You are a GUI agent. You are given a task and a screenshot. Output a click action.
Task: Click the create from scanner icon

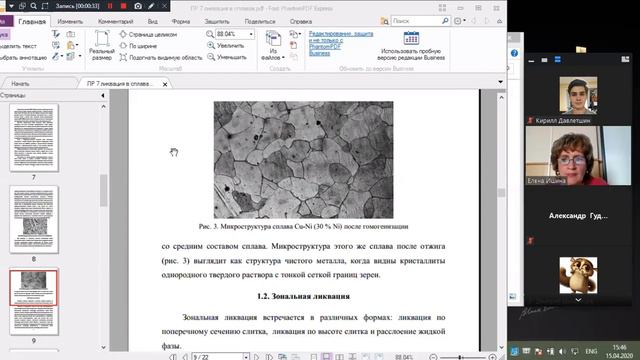[x=293, y=45]
